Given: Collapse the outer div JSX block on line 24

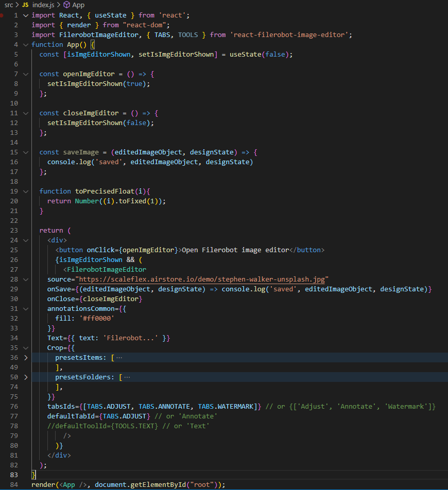Looking at the screenshot, I should [26, 240].
